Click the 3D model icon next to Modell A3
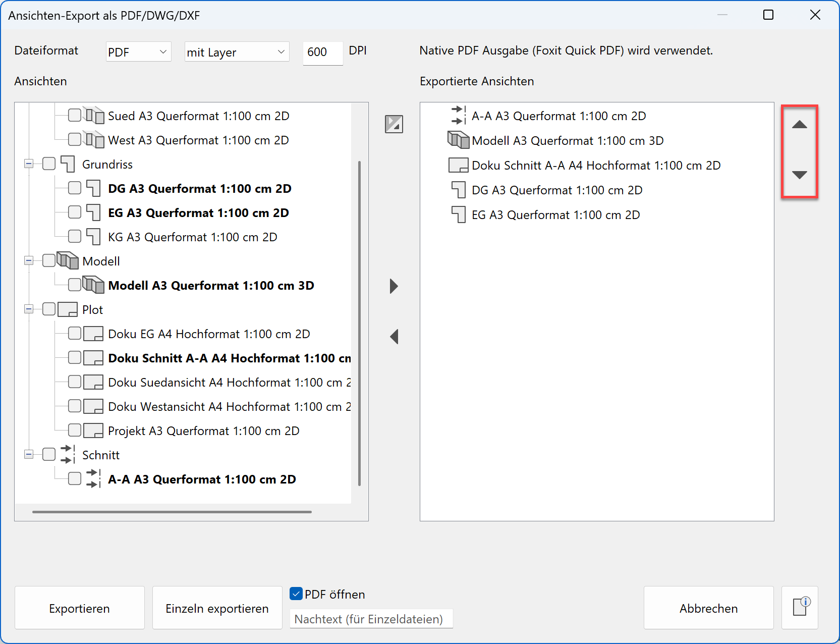Image resolution: width=840 pixels, height=644 pixels. tap(93, 284)
